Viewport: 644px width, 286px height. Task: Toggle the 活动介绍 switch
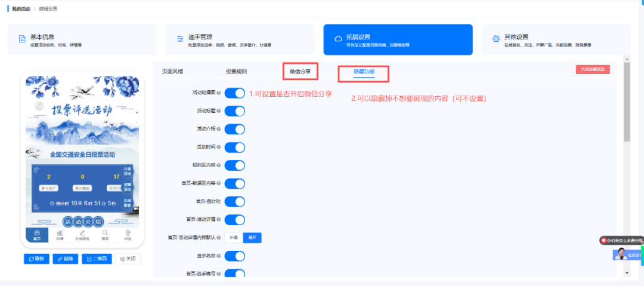click(234, 129)
